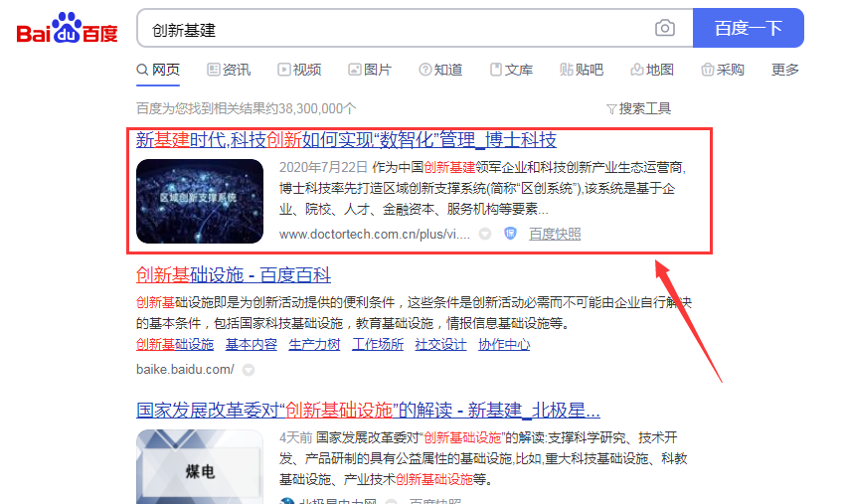Screen dimensions: 846x504
Task: Click the result count text 38,300,000个
Action: [x=317, y=108]
